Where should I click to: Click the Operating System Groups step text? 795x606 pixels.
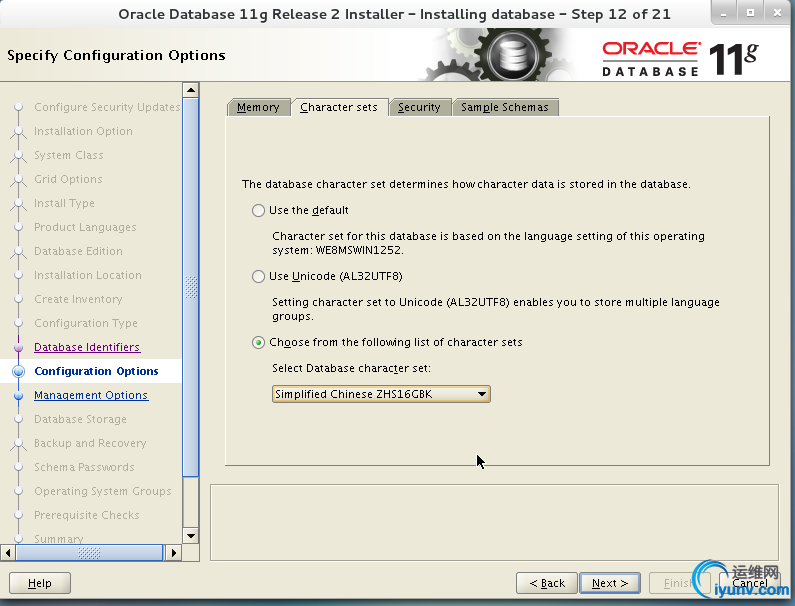pos(103,491)
